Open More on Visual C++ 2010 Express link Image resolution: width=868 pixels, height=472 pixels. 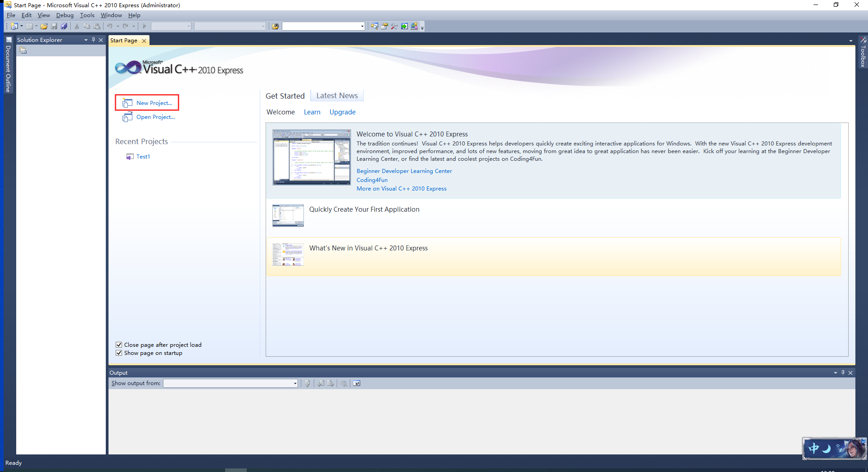point(402,189)
